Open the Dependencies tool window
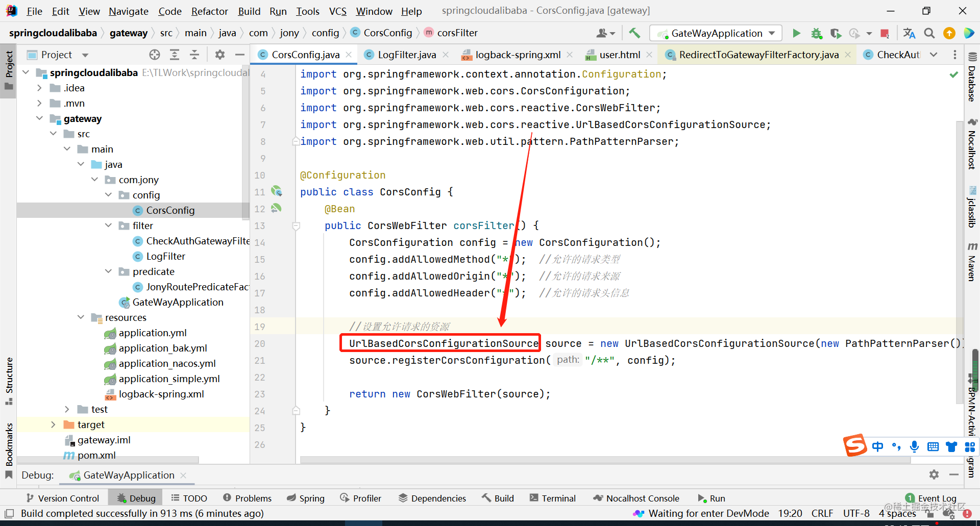Viewport: 980px width, 526px height. (x=432, y=498)
